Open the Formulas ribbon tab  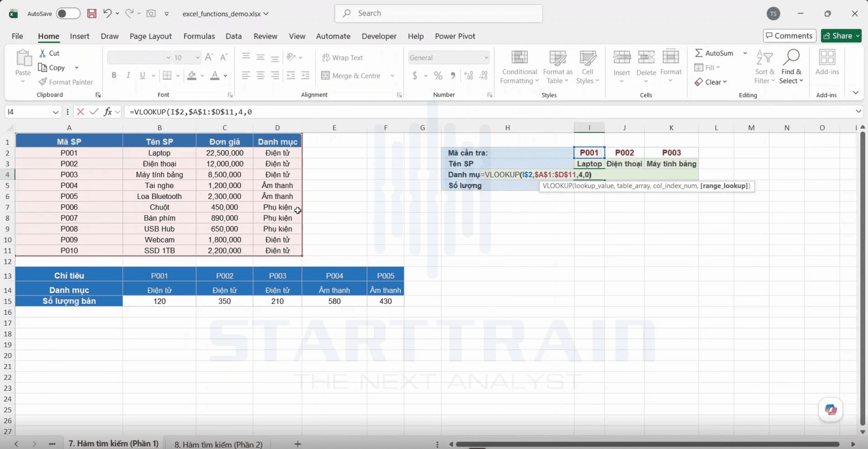coord(199,36)
